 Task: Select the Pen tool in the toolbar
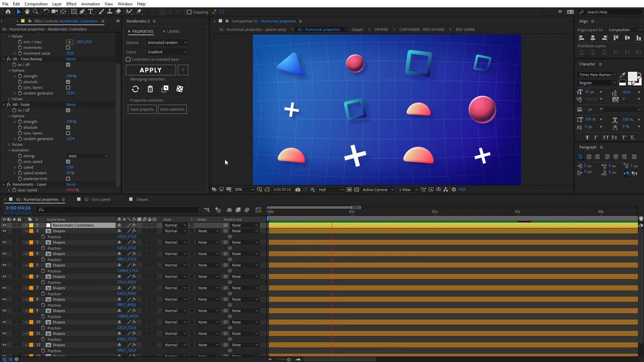pos(82,12)
